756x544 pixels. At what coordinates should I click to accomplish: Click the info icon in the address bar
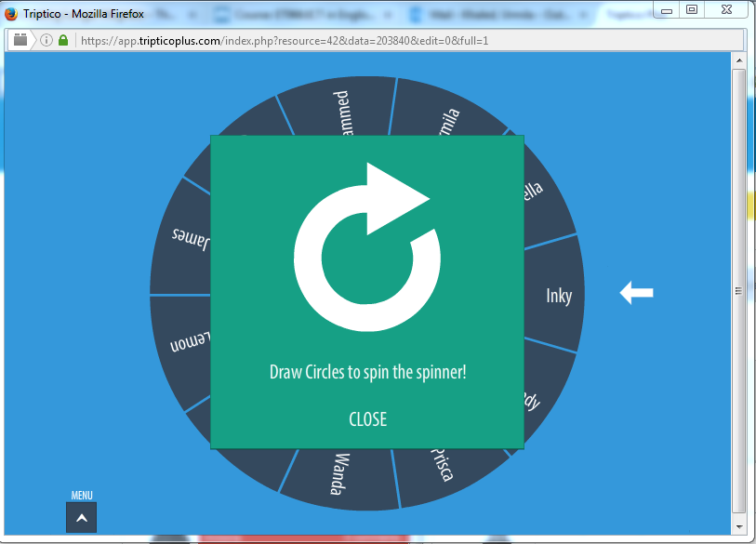coord(46,41)
